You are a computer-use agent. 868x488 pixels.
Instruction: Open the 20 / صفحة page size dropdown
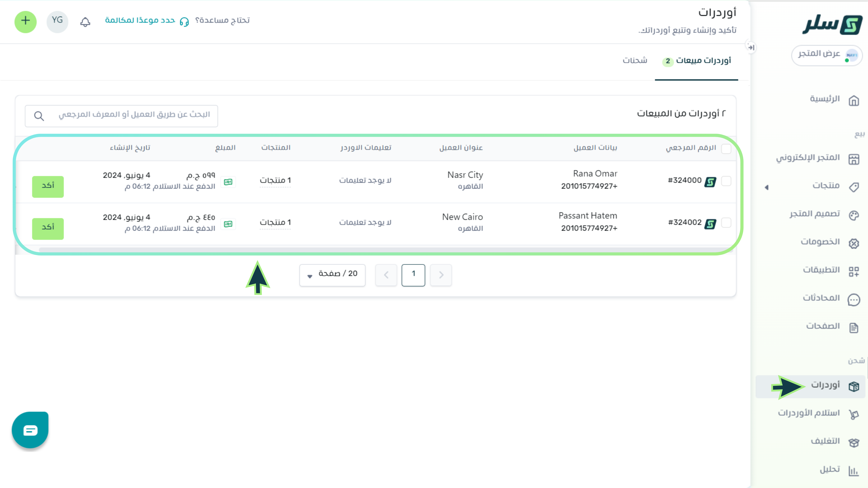[332, 275]
